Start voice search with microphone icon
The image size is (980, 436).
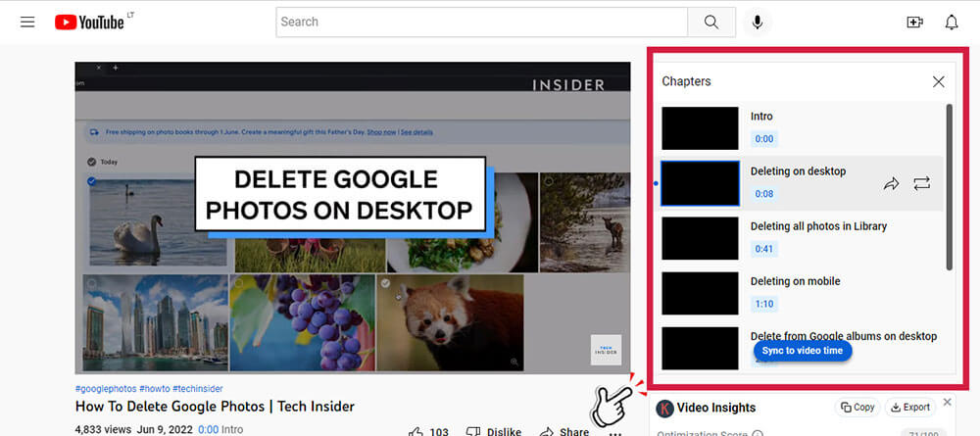pyautogui.click(x=757, y=23)
